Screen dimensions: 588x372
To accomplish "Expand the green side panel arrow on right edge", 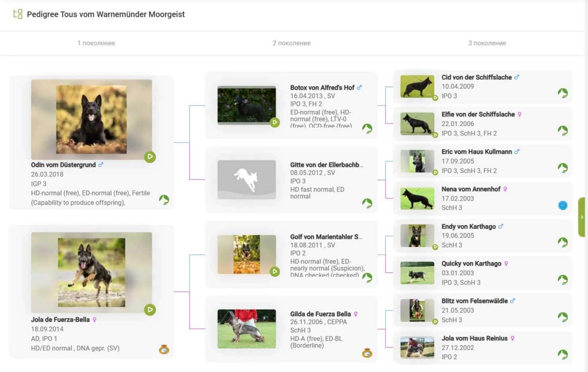I will coord(582,217).
